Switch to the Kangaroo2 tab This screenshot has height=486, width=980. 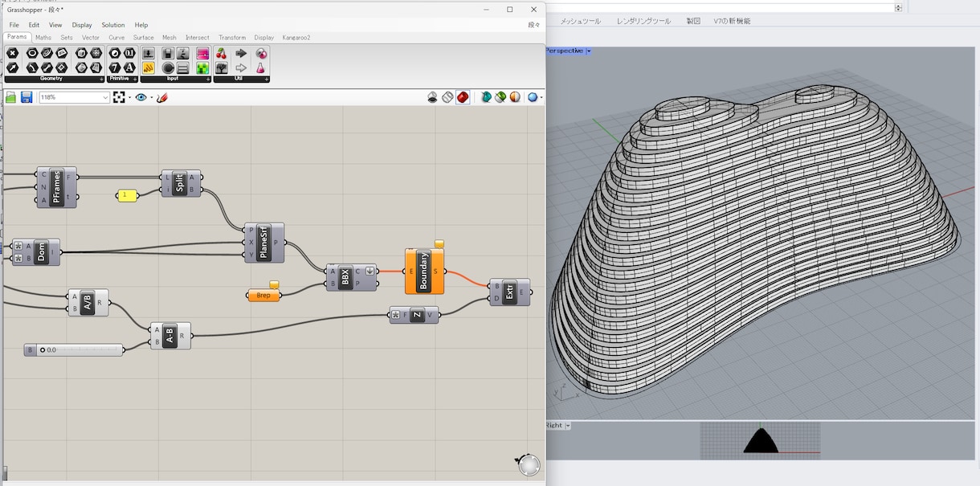coord(296,38)
